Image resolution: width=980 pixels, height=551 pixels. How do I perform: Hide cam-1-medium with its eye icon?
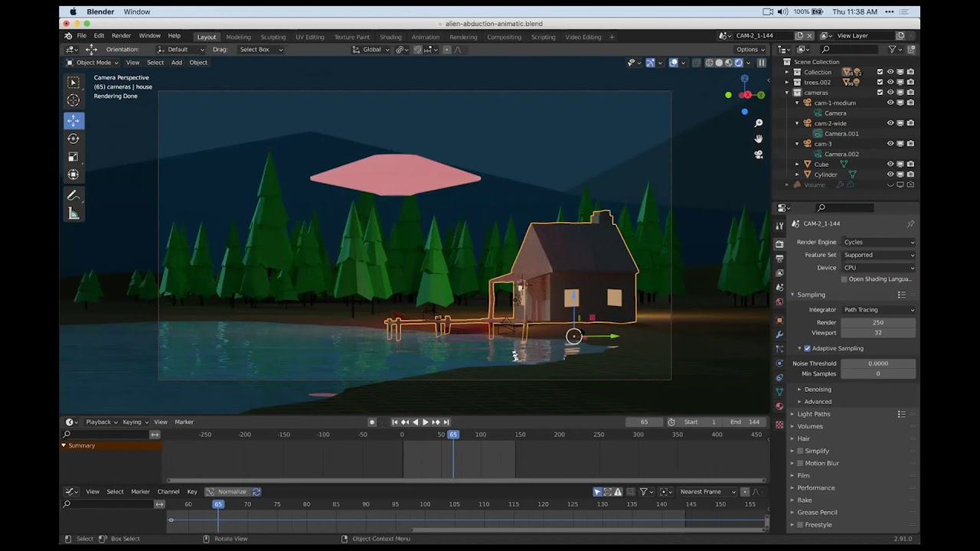coord(890,103)
